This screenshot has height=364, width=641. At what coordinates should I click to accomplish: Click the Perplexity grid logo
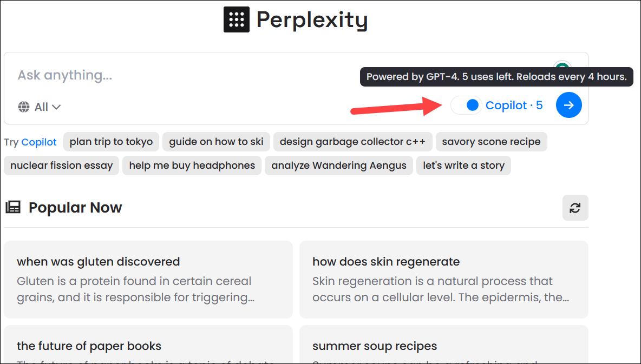pyautogui.click(x=236, y=19)
